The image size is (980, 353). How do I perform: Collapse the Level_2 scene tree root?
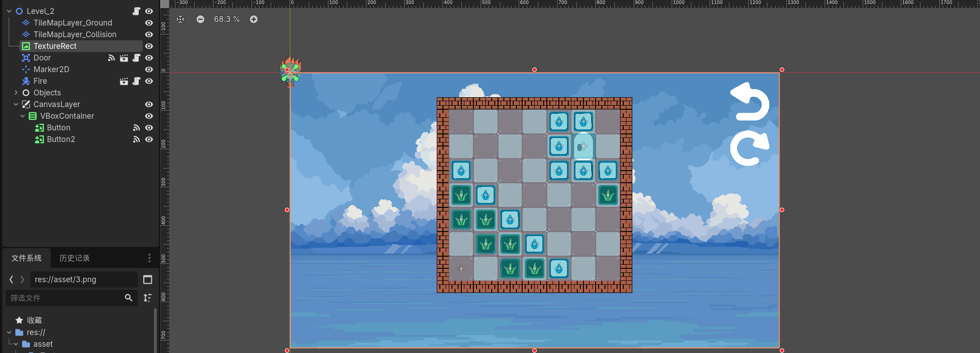coord(9,11)
